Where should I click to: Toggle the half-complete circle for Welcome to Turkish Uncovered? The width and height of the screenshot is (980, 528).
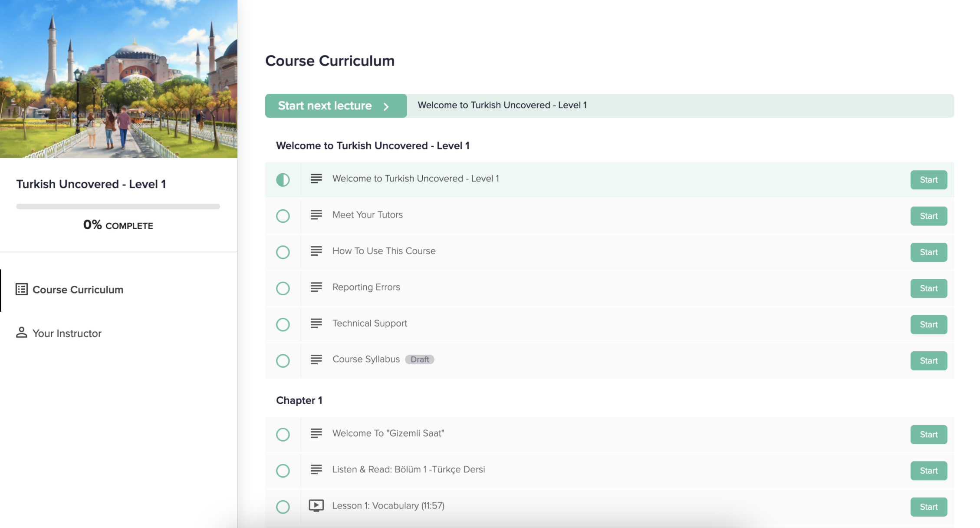tap(283, 180)
